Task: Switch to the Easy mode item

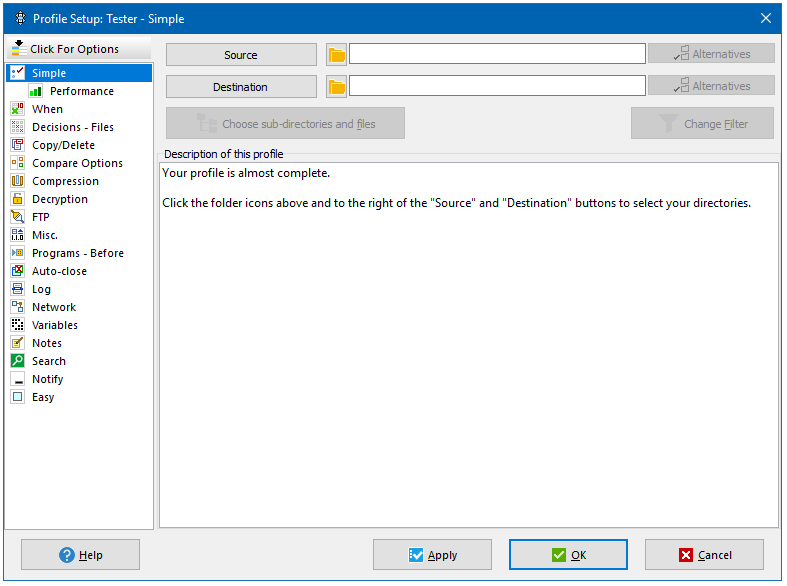Action: coord(43,397)
